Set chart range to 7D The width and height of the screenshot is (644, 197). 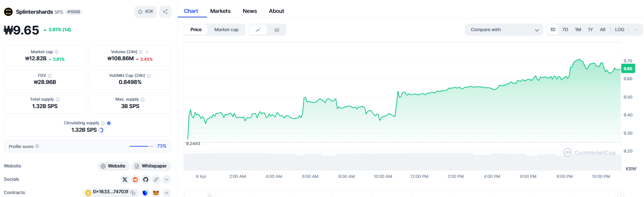coord(565,30)
